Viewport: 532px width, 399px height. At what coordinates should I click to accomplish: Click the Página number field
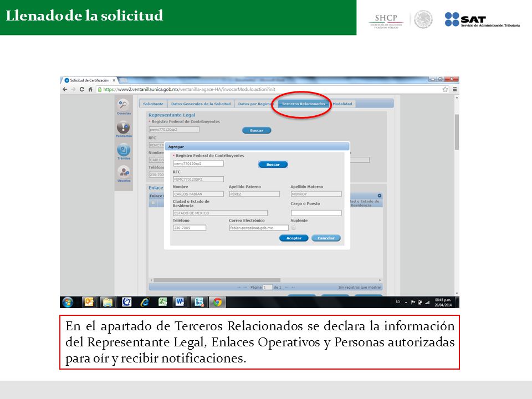coord(267,288)
